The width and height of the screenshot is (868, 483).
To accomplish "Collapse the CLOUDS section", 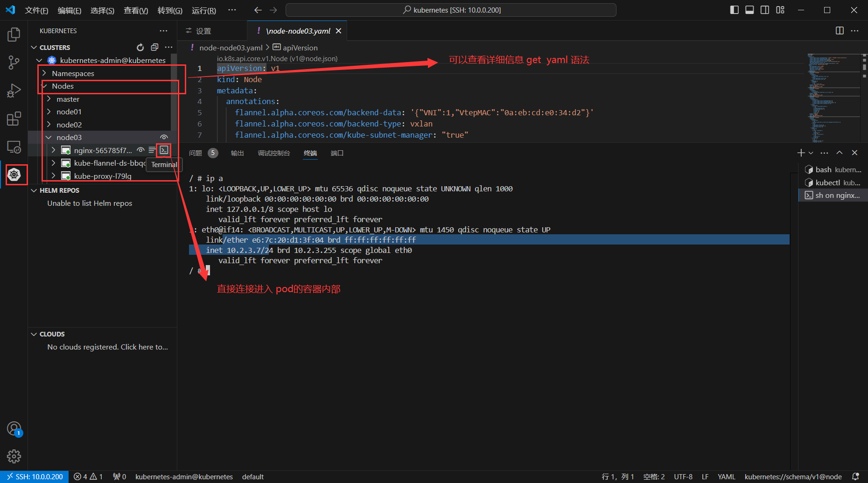I will point(34,334).
